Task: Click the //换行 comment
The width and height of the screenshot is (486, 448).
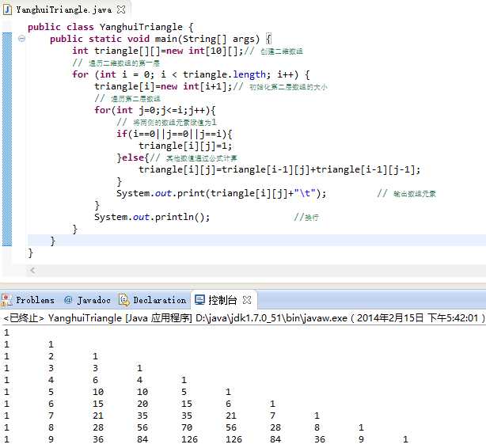Action: click(x=306, y=218)
